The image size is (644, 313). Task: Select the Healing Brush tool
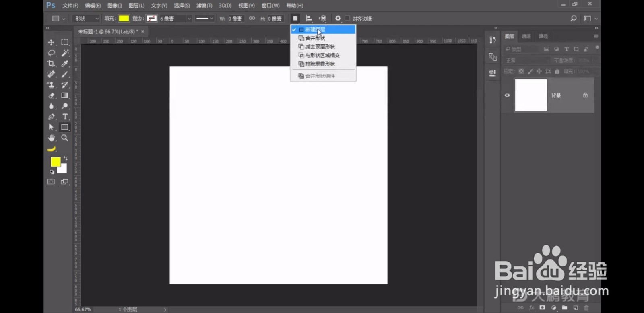coord(51,74)
